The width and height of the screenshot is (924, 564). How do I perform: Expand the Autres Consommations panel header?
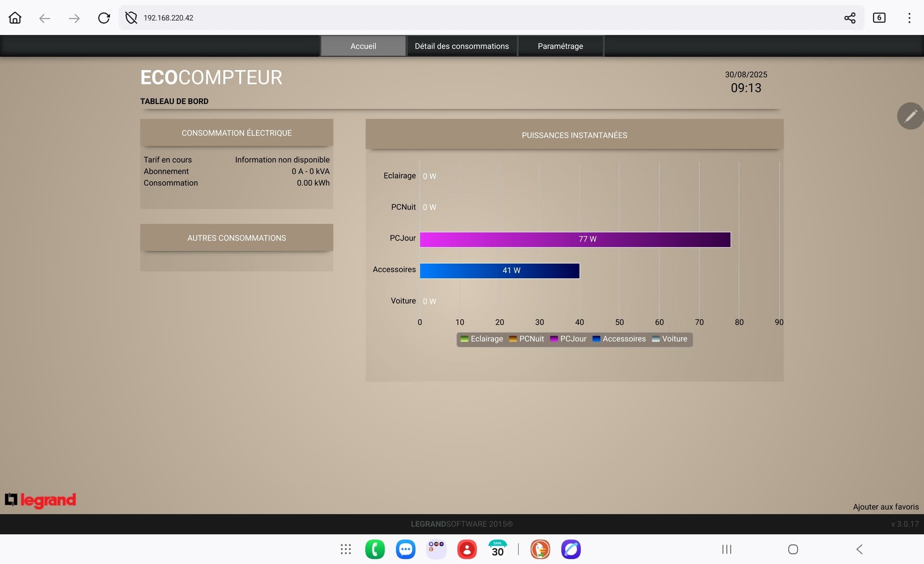point(236,238)
